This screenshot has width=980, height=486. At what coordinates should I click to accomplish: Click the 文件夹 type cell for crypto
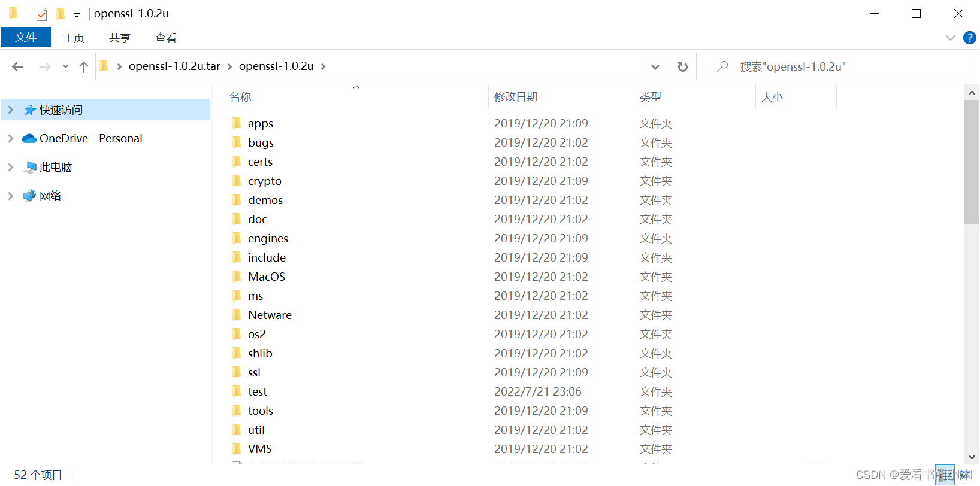(656, 181)
